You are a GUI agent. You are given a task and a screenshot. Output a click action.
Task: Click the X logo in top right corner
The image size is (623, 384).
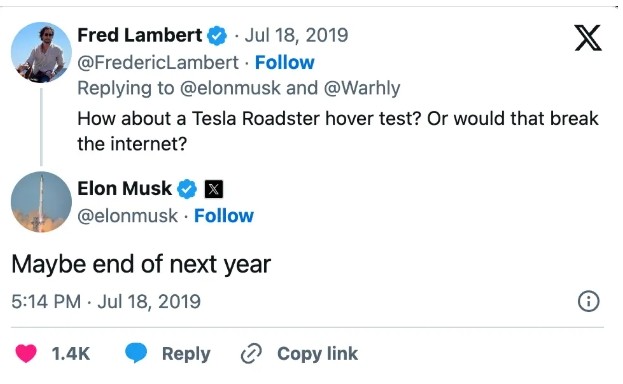tap(588, 38)
